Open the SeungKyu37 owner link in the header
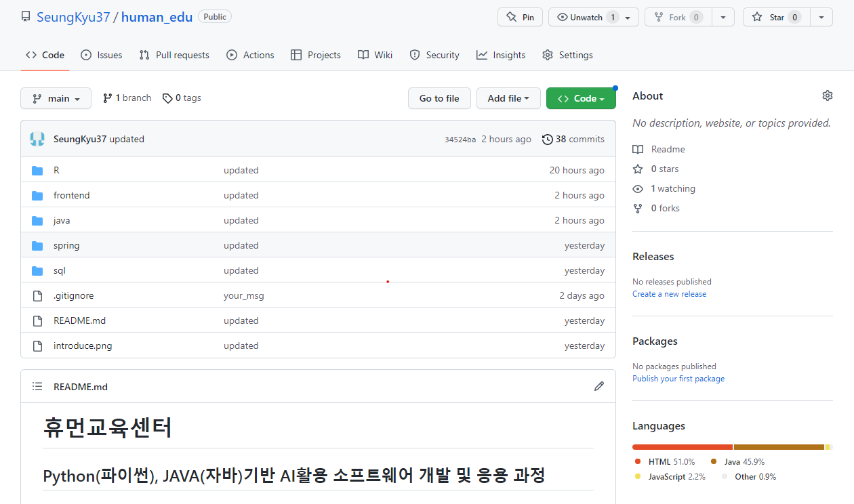 [x=73, y=17]
